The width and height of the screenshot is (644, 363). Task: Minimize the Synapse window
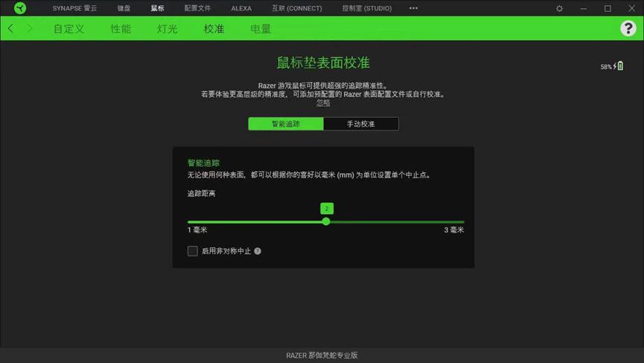click(x=583, y=8)
